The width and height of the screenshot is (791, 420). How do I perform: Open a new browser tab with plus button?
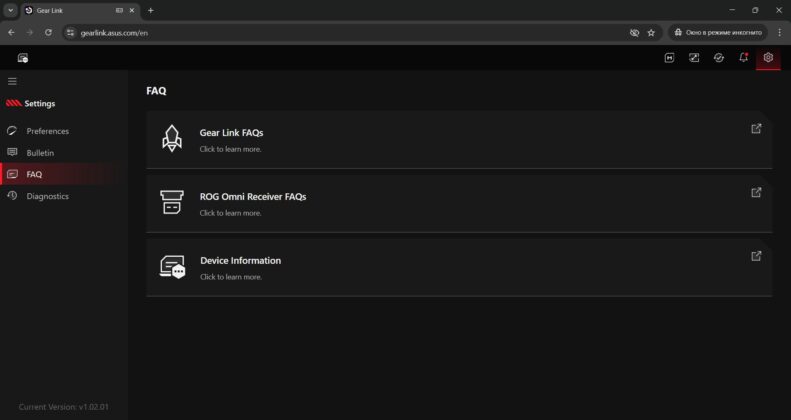[150, 10]
